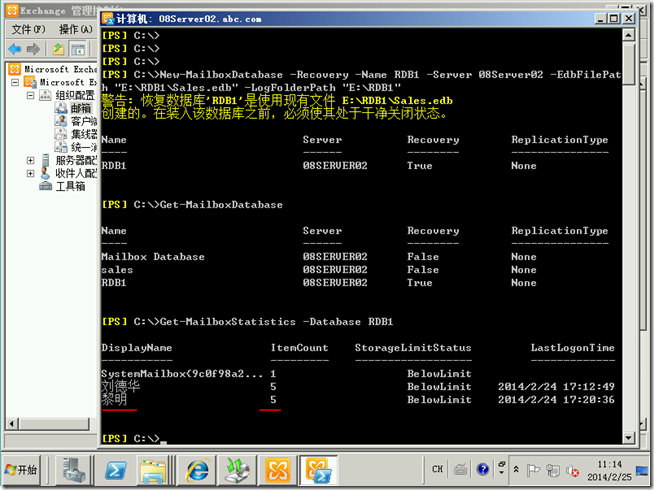
Task: Click the Action Center flag icon
Action: pyautogui.click(x=533, y=470)
